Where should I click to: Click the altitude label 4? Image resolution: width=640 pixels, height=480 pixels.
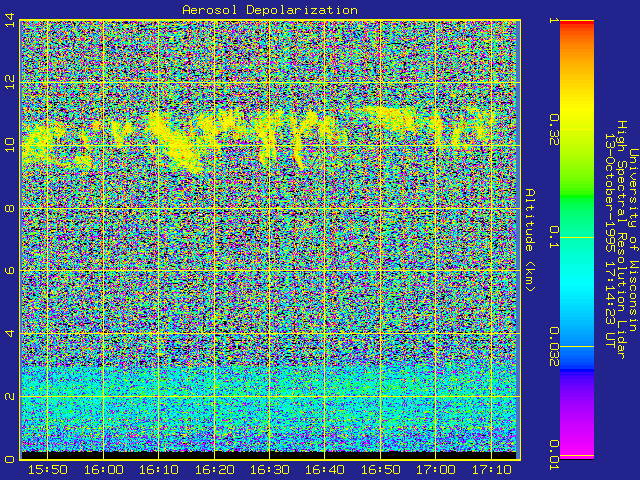point(10,333)
